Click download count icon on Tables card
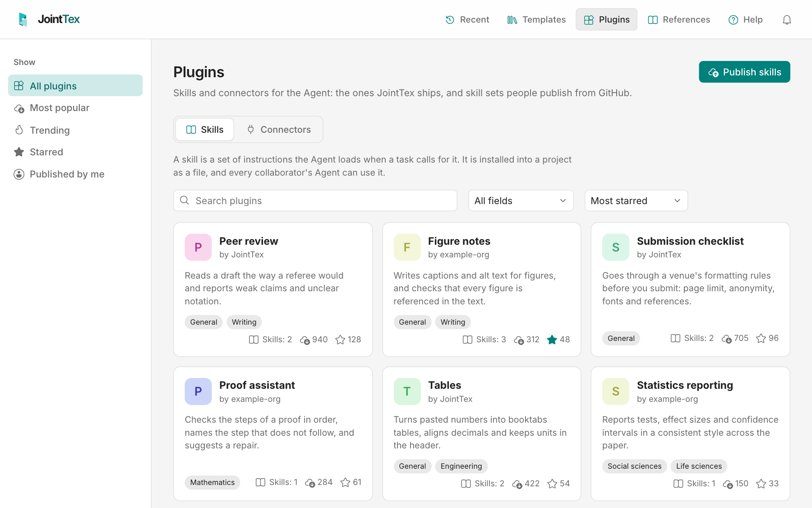Viewport: 812px width, 508px height. (x=517, y=484)
